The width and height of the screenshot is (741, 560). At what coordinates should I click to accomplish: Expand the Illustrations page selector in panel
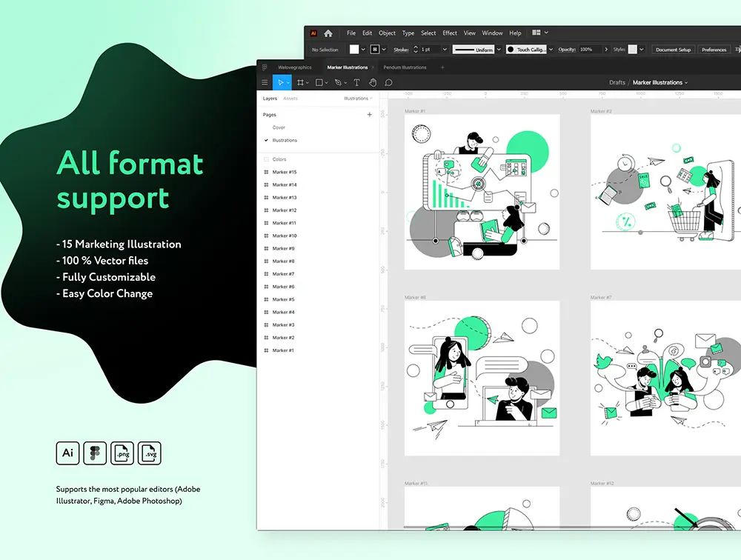(x=358, y=99)
